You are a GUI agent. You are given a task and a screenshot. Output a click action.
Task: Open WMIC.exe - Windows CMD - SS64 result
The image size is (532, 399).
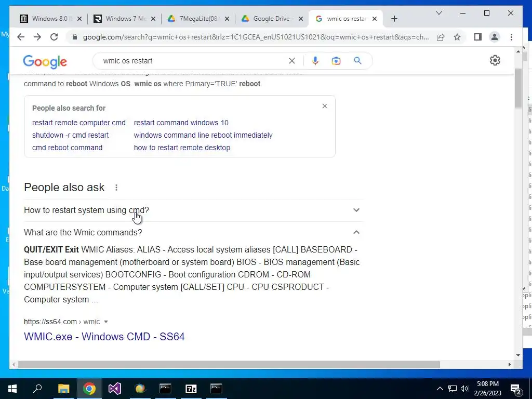tap(104, 337)
